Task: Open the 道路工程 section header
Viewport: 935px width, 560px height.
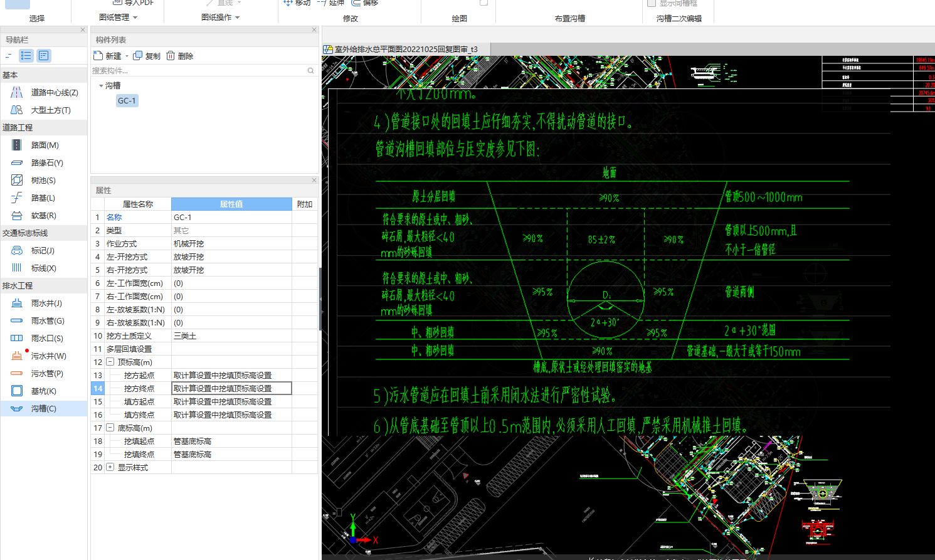Action: pos(44,127)
